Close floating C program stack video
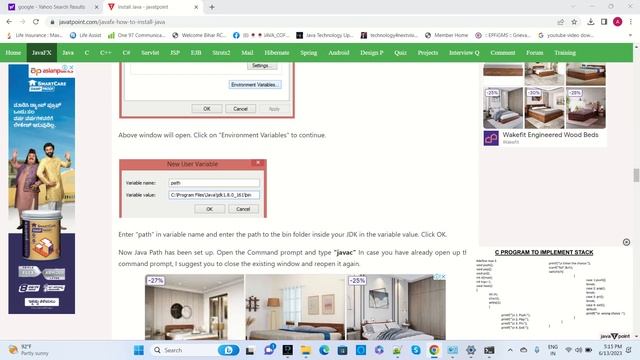The width and height of the screenshot is (640, 360). click(627, 242)
